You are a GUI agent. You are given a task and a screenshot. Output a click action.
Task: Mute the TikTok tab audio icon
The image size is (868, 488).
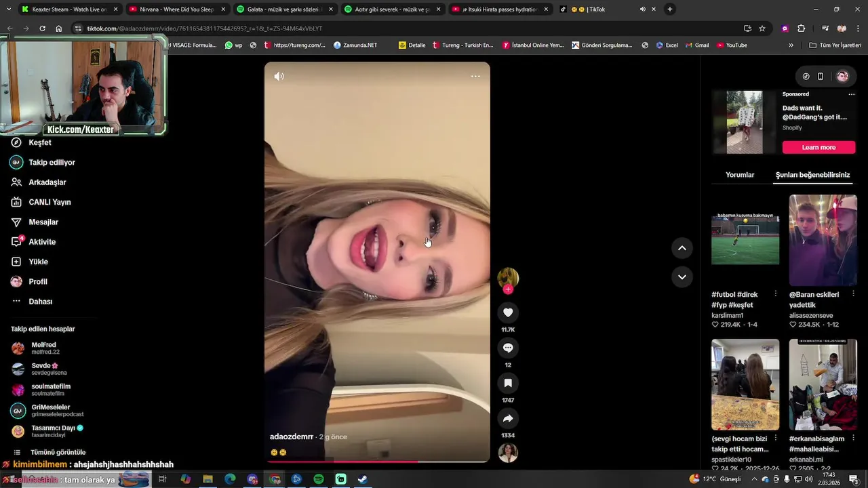click(642, 9)
